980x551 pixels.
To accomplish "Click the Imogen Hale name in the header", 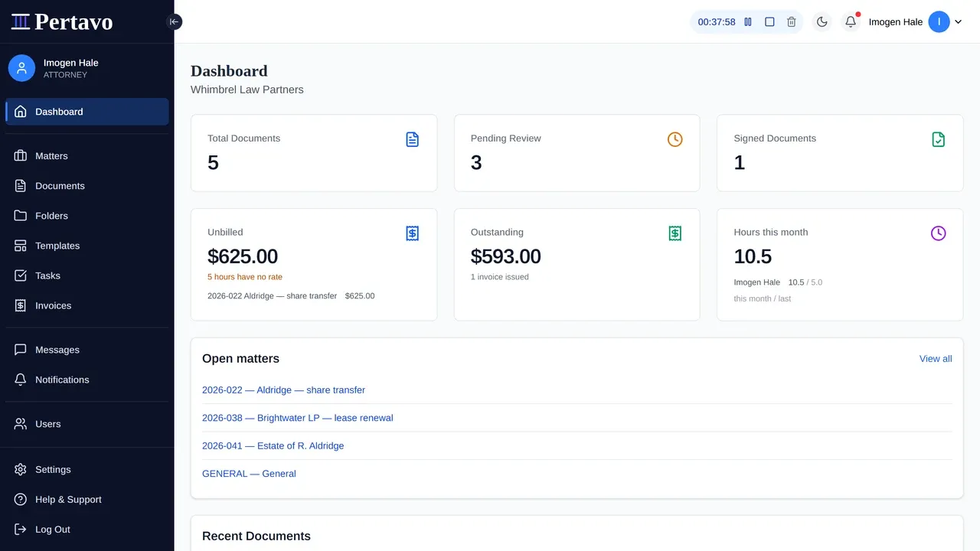I will [895, 22].
